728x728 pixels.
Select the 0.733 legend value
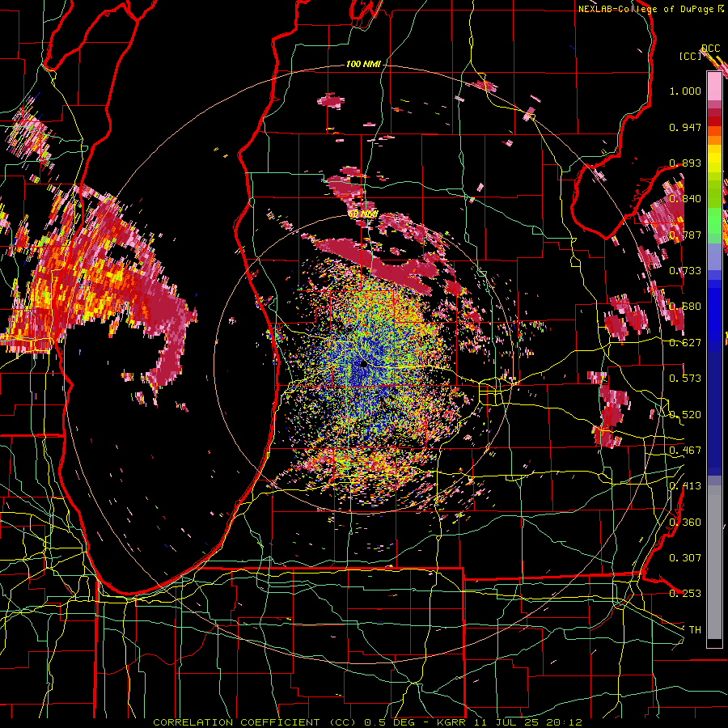pyautogui.click(x=685, y=271)
